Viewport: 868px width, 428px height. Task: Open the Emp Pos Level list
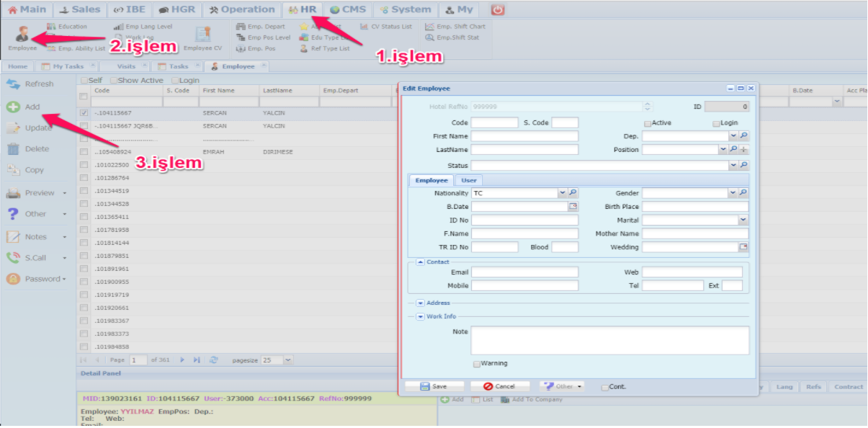264,37
